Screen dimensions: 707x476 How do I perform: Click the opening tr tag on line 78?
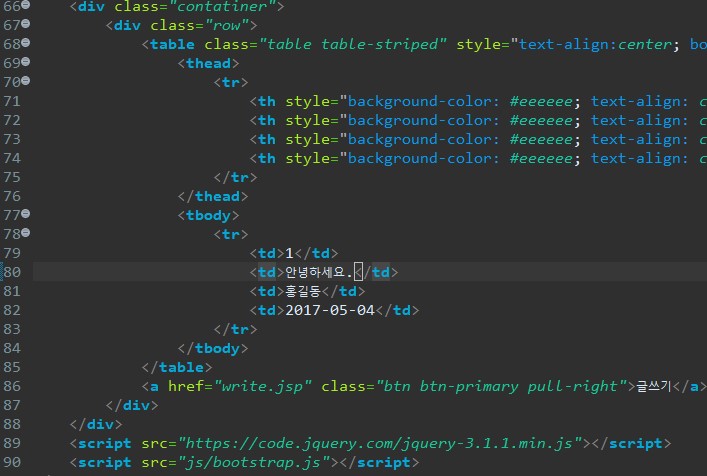231,234
